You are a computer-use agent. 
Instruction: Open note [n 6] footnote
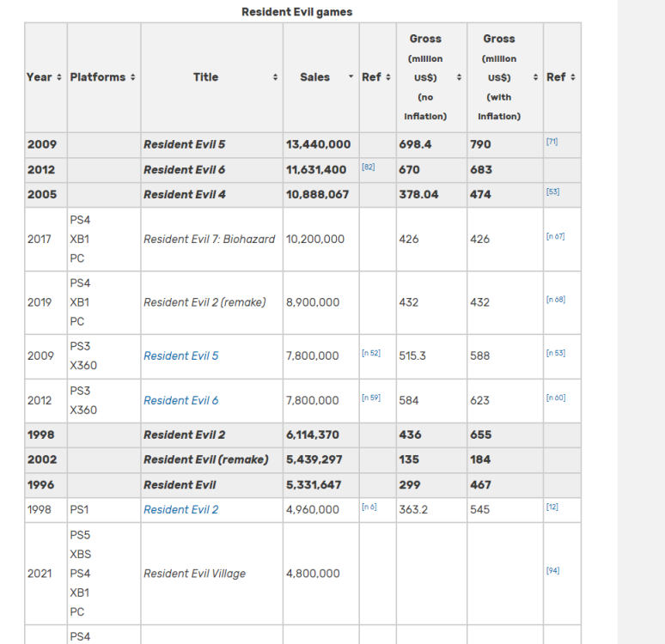(369, 507)
